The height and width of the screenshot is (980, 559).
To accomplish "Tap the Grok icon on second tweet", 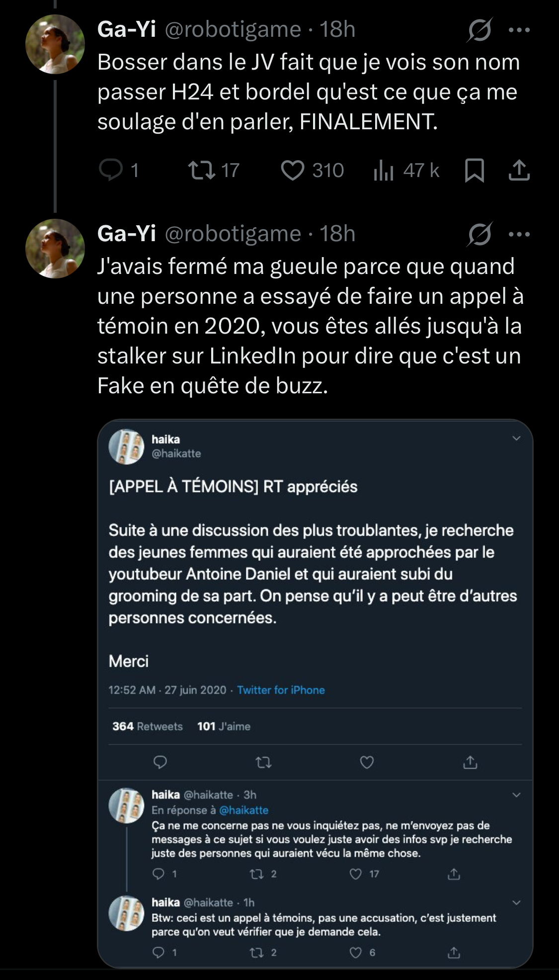I will click(x=479, y=234).
